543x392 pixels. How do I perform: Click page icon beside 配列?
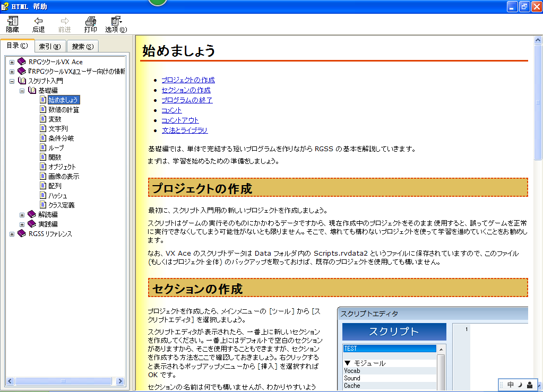pos(43,186)
